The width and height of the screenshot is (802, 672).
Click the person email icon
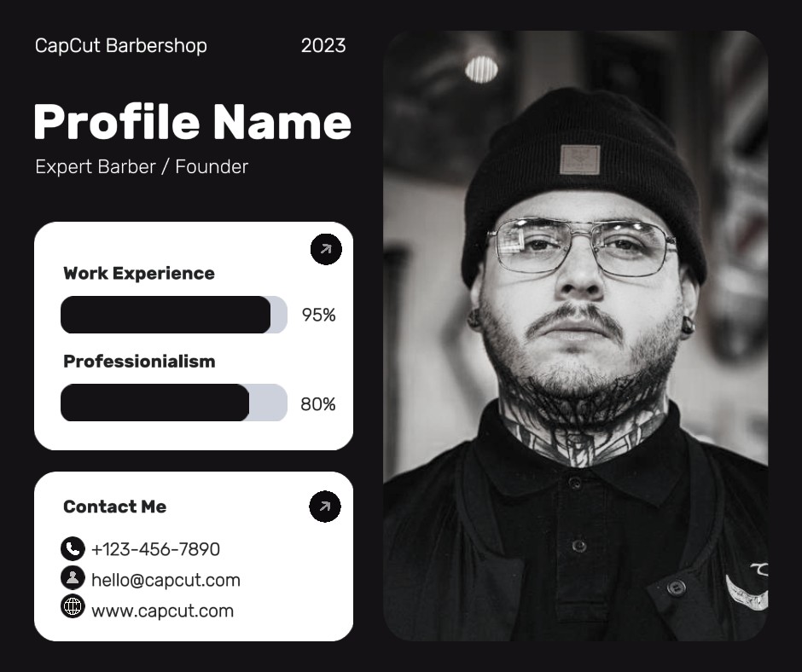(73, 578)
